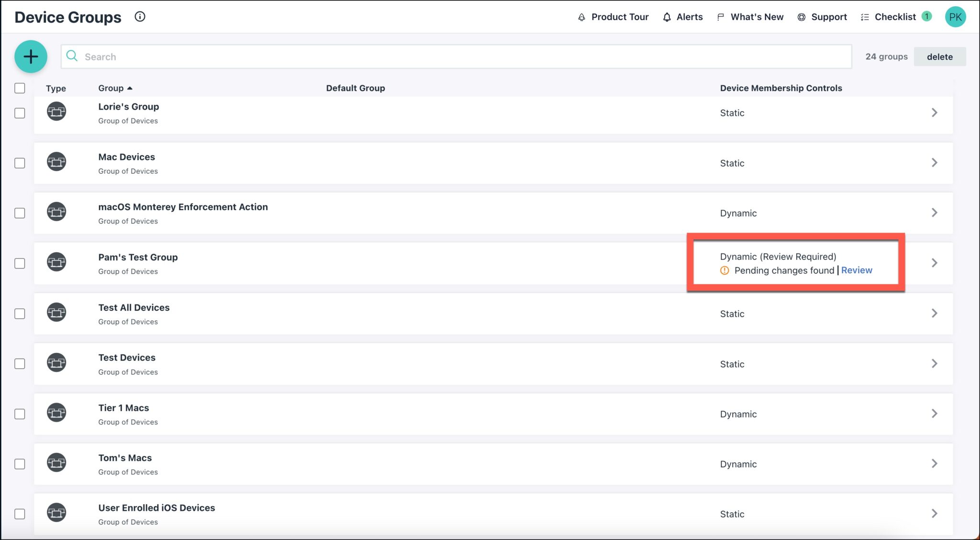
Task: Check the checkbox next to Tier 1 Macs
Action: click(20, 414)
